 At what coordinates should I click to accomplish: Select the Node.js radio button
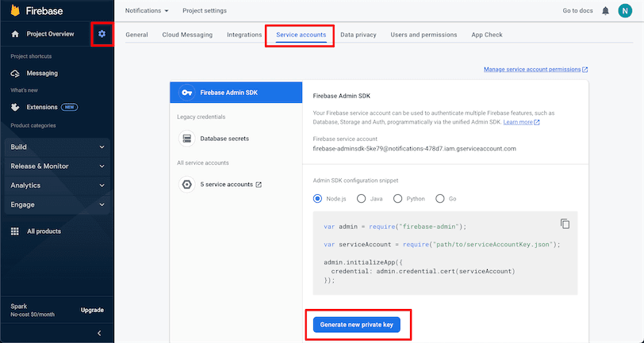pos(317,199)
